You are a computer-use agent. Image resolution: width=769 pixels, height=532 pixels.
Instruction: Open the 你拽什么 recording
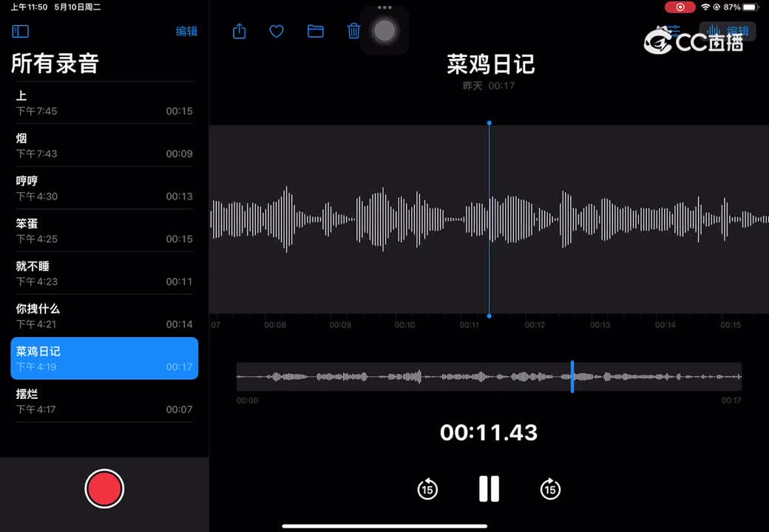click(104, 316)
